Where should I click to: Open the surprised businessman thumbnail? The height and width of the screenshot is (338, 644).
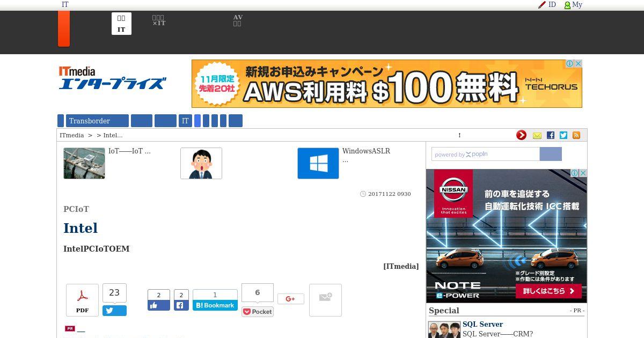coord(201,163)
